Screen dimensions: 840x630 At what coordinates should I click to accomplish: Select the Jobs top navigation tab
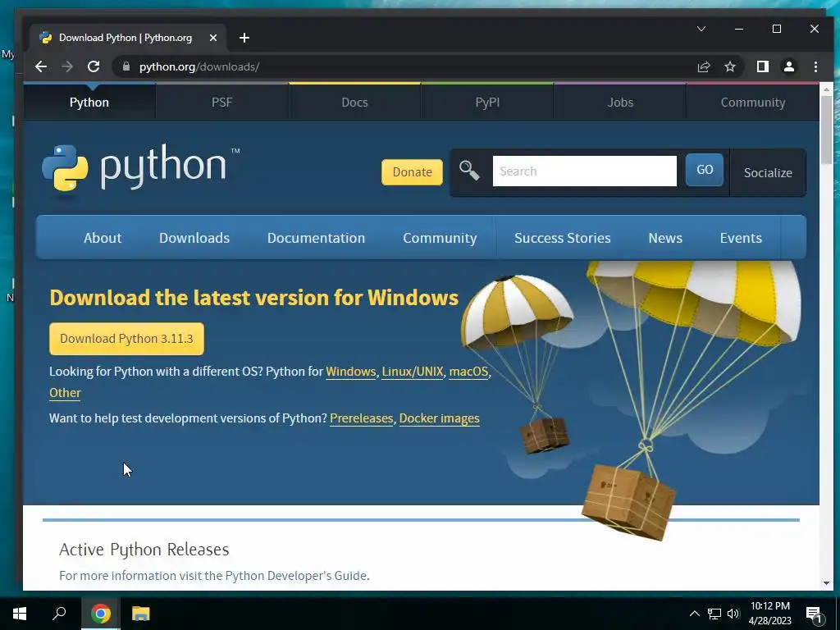pyautogui.click(x=620, y=103)
